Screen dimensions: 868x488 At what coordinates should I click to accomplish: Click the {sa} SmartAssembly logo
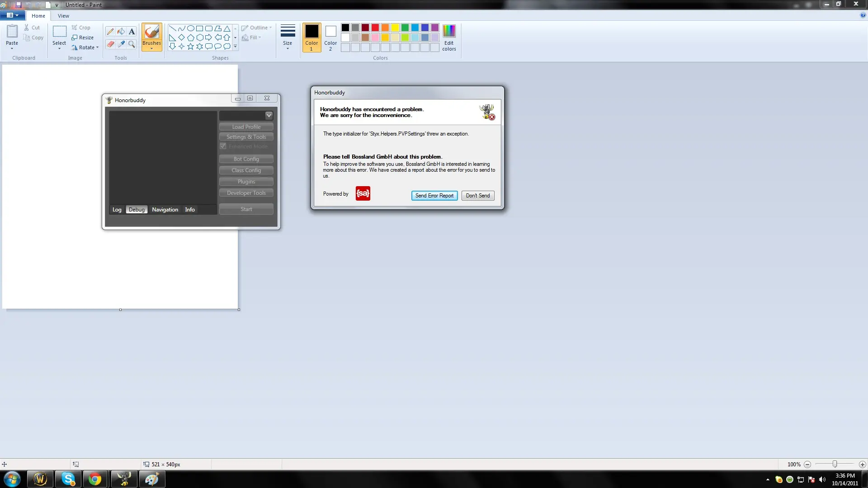tap(363, 193)
